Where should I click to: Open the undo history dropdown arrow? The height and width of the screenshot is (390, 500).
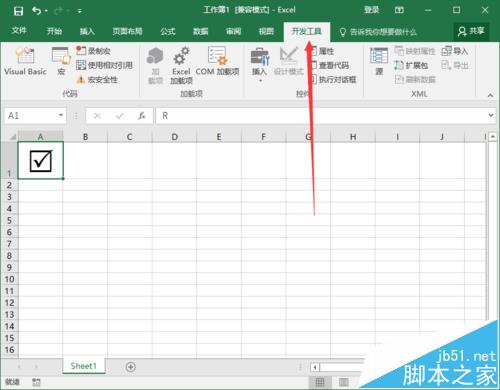pos(46,11)
